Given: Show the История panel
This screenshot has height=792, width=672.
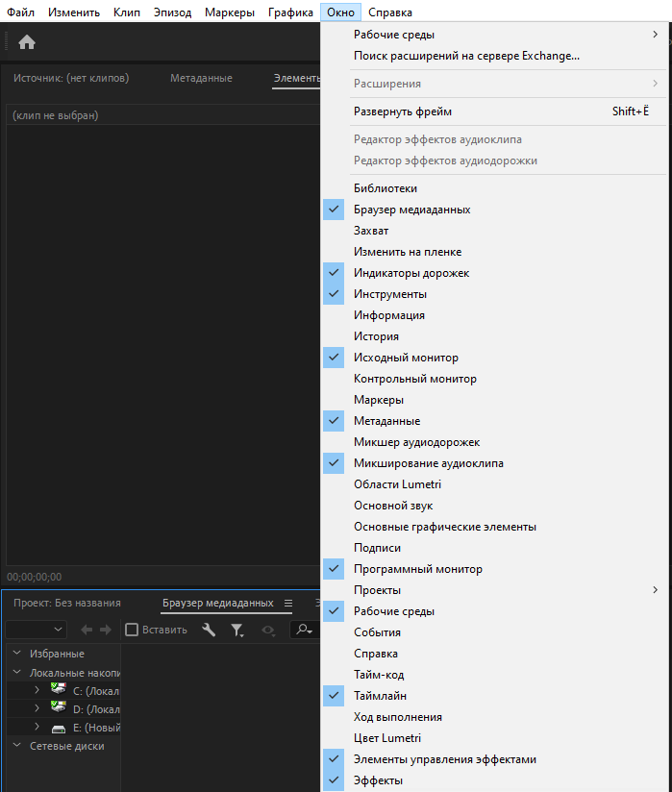Looking at the screenshot, I should tap(493, 337).
